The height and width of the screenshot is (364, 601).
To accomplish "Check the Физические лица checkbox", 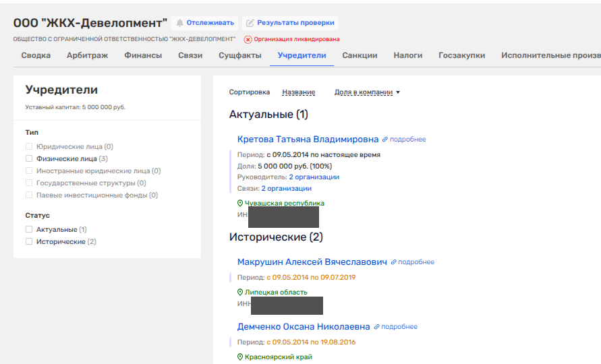I will [x=29, y=158].
